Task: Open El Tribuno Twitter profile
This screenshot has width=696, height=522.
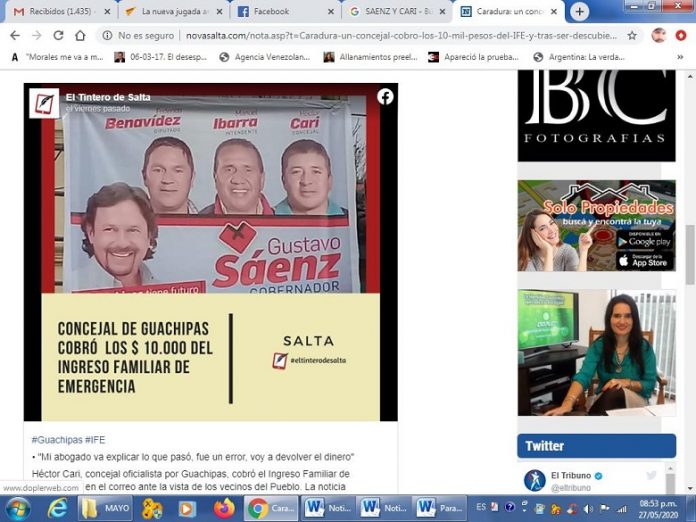Action: tap(571, 475)
